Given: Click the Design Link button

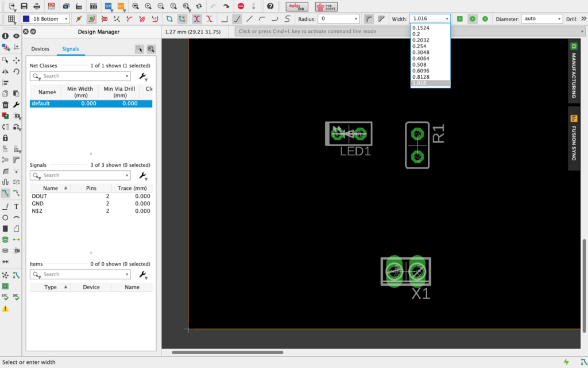Looking at the screenshot, I should tap(297, 6).
